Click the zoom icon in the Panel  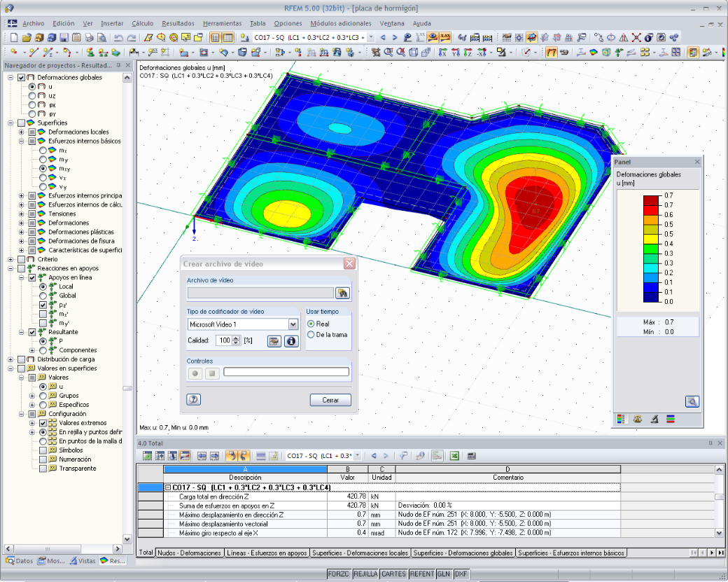(x=692, y=402)
